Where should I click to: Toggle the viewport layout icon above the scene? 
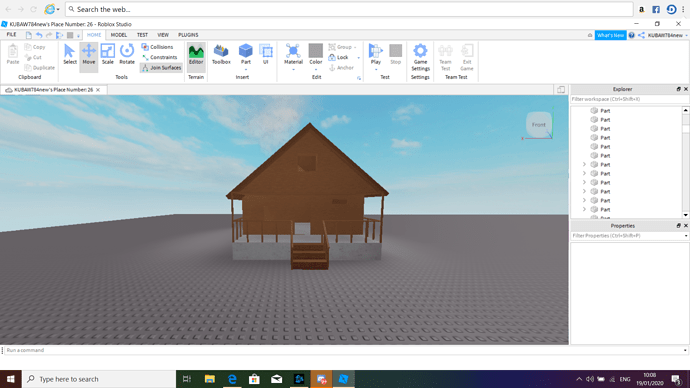561,90
